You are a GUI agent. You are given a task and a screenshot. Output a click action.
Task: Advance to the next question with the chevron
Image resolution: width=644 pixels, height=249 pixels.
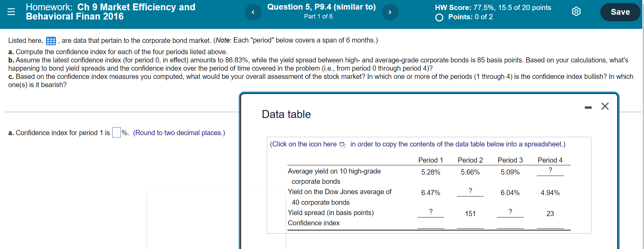coord(390,12)
